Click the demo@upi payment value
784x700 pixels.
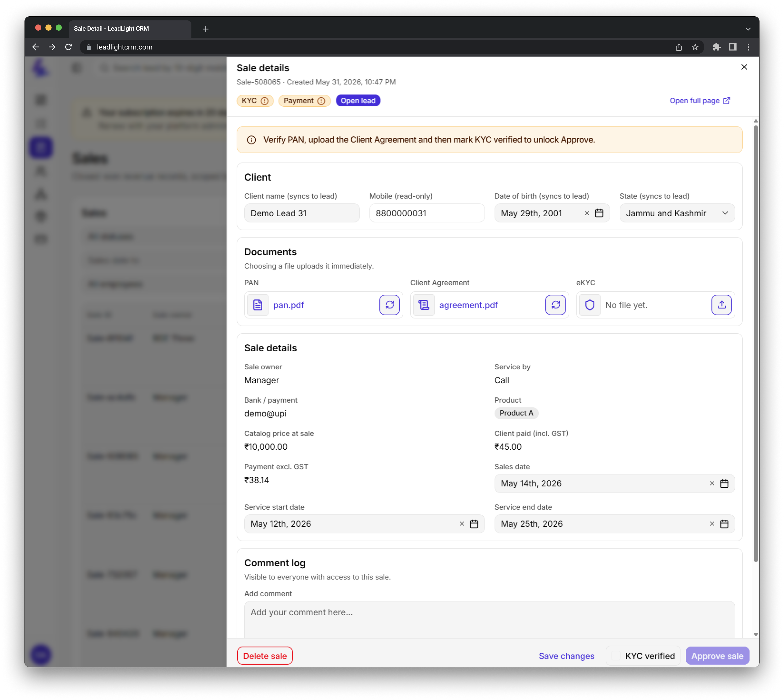265,414
